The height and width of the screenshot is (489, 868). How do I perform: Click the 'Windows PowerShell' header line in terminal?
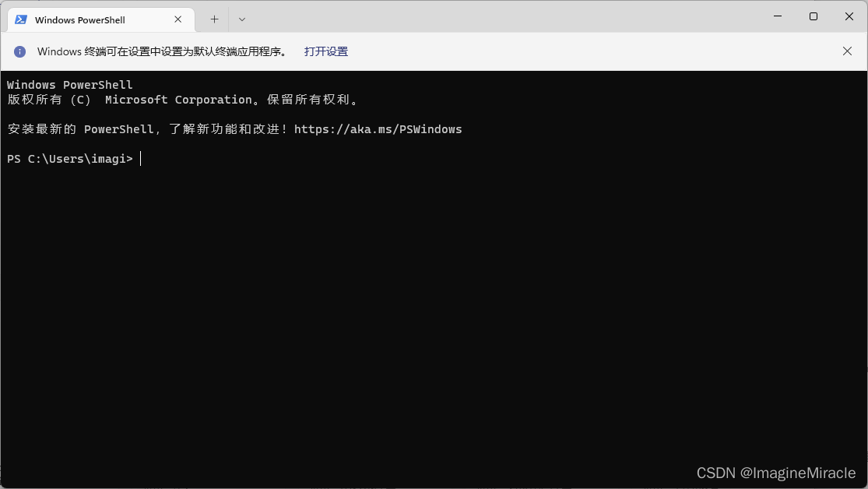70,85
